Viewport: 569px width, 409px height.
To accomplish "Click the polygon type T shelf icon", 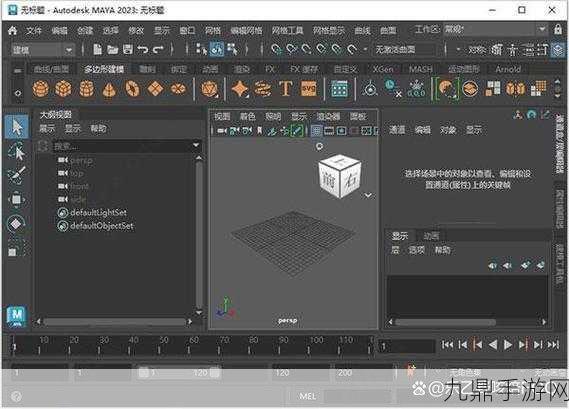I will click(x=286, y=89).
